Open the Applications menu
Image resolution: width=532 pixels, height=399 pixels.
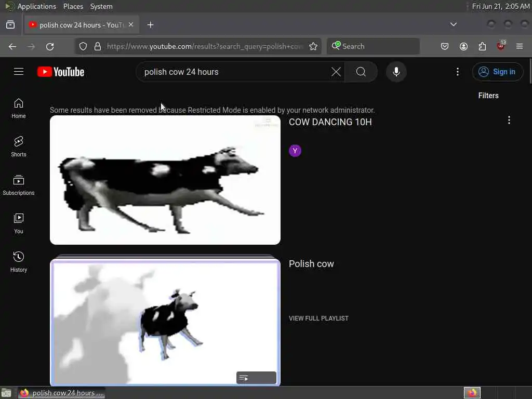[37, 6]
